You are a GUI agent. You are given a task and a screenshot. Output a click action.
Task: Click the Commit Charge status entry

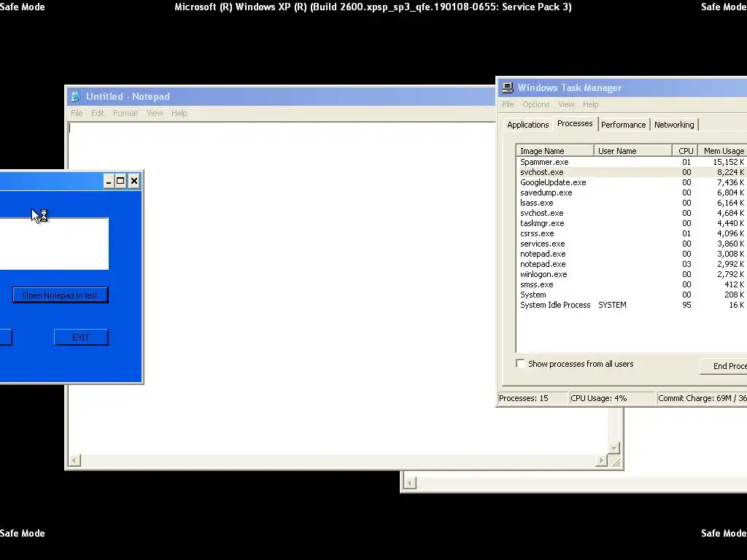click(702, 398)
